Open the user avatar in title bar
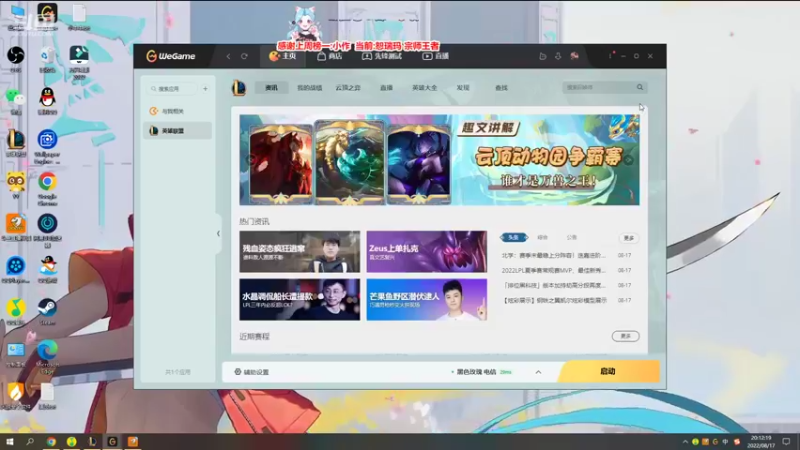800x450 pixels. point(574,56)
